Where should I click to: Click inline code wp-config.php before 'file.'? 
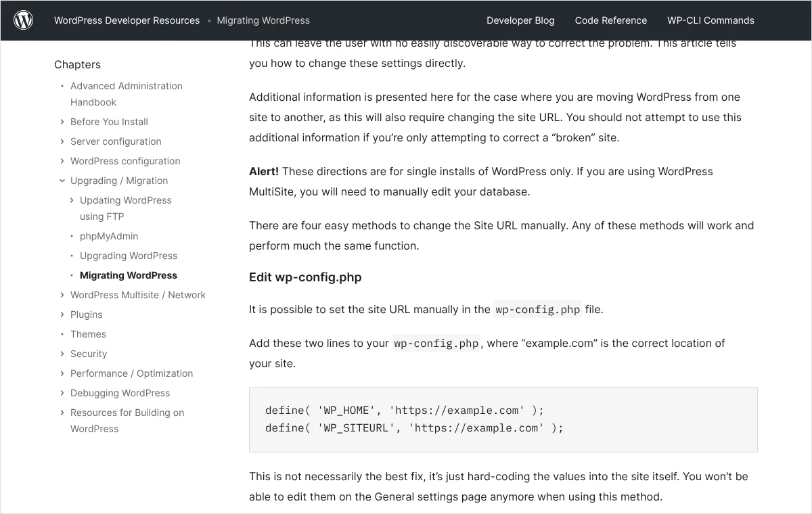(x=538, y=310)
